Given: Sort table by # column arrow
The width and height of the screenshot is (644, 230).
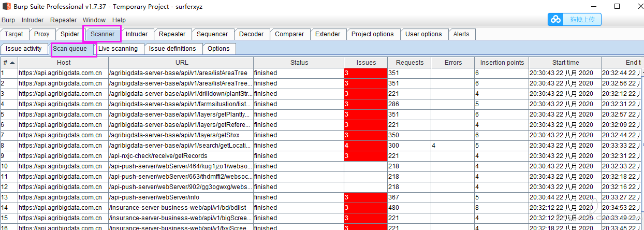Looking at the screenshot, I should [x=12, y=63].
